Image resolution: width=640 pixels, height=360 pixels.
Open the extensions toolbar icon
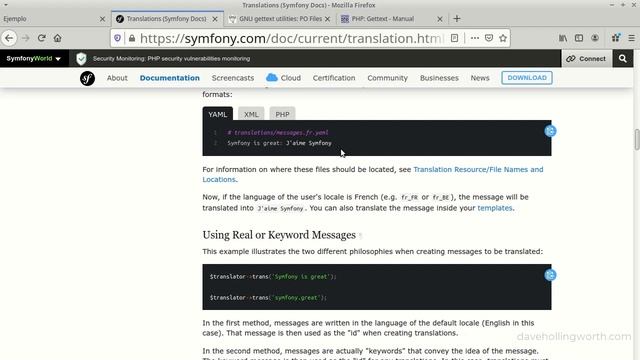[616, 38]
